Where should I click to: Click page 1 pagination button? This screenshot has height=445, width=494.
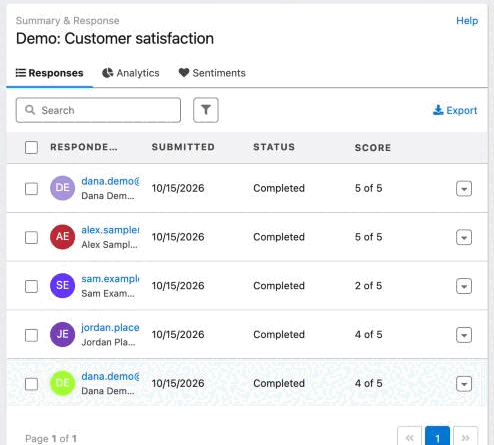click(437, 437)
